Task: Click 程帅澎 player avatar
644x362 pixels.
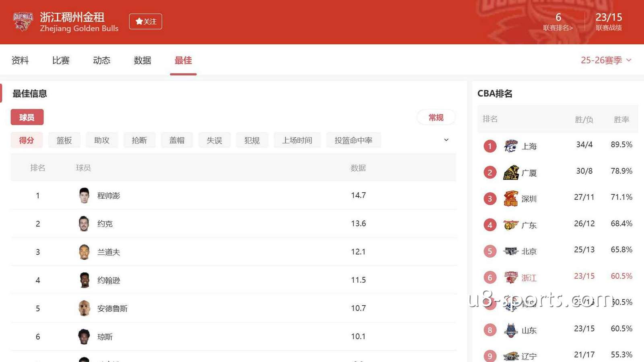Action: click(84, 195)
